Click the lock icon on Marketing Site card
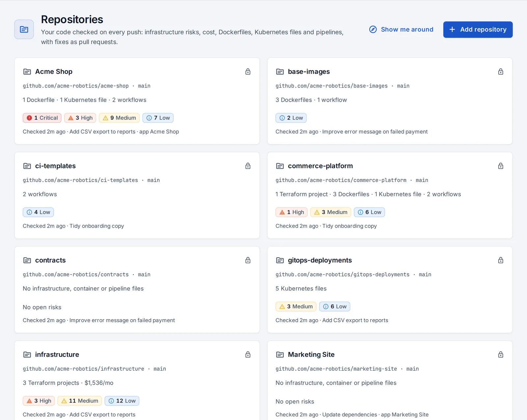This screenshot has height=420, width=527. [501, 354]
